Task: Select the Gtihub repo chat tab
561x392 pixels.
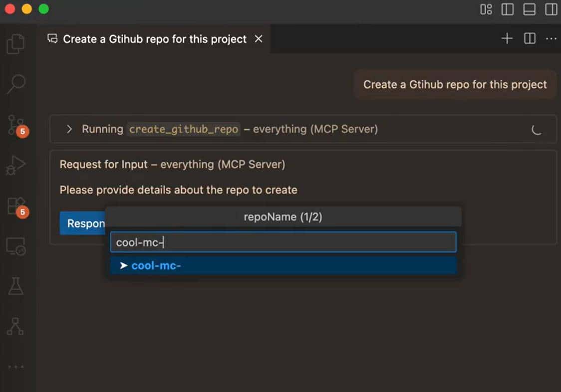Action: click(150, 39)
